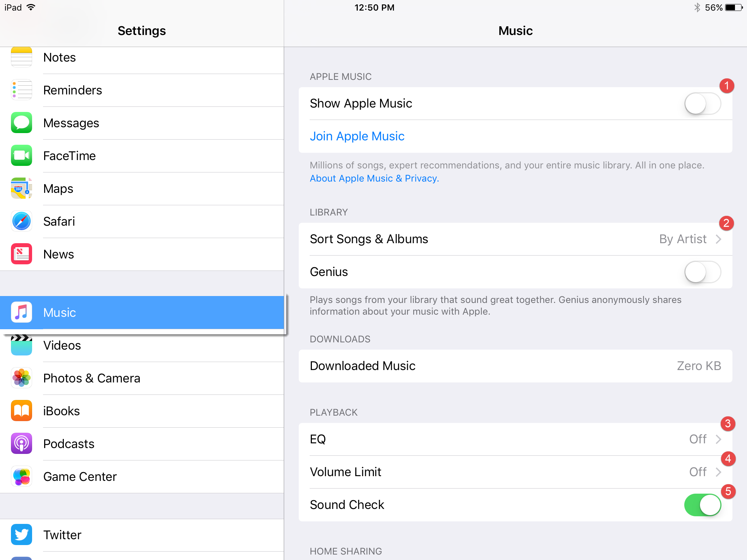Click the Messages icon

coord(21,123)
